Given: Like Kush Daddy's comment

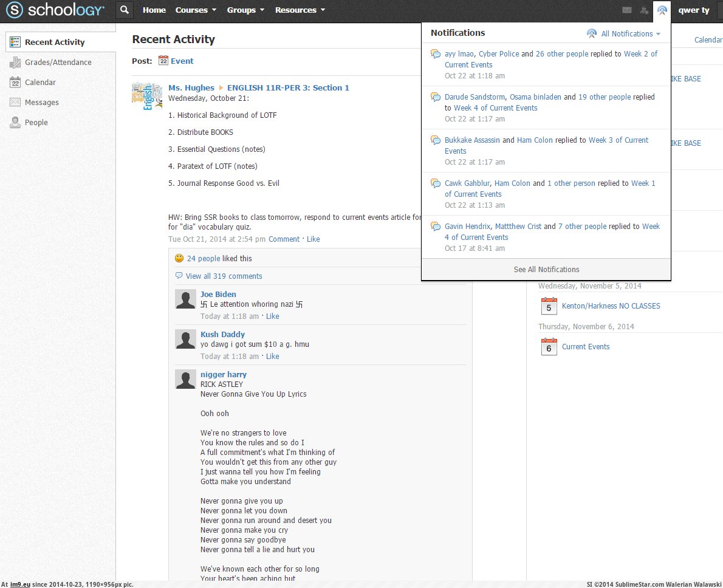Looking at the screenshot, I should tap(273, 357).
